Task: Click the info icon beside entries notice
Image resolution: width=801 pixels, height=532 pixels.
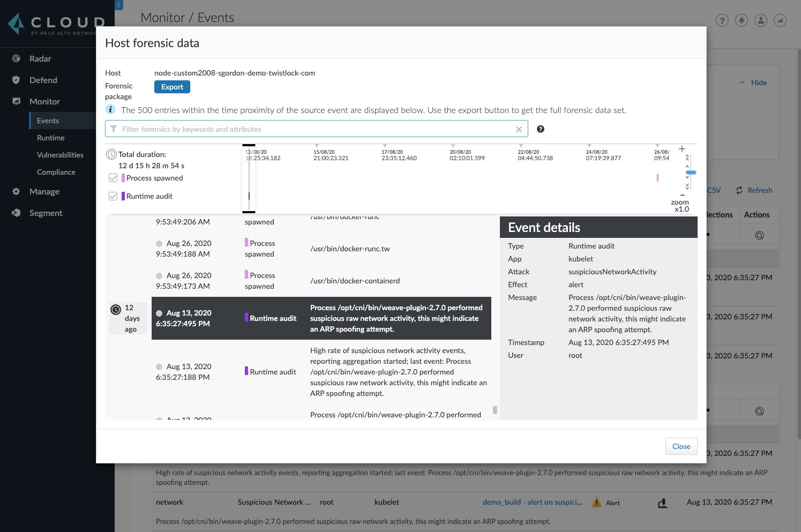Action: tap(110, 109)
